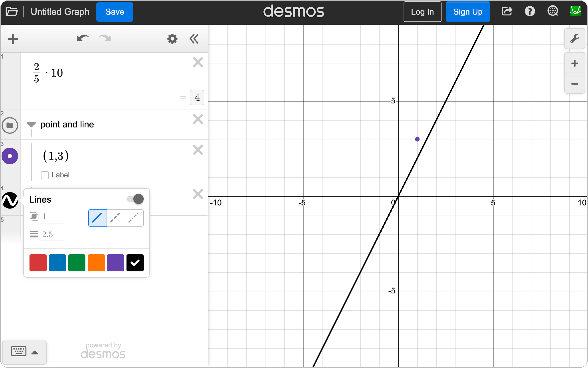This screenshot has height=368, width=588.
Task: Click the folder icon on row 2
Action: tap(10, 125)
